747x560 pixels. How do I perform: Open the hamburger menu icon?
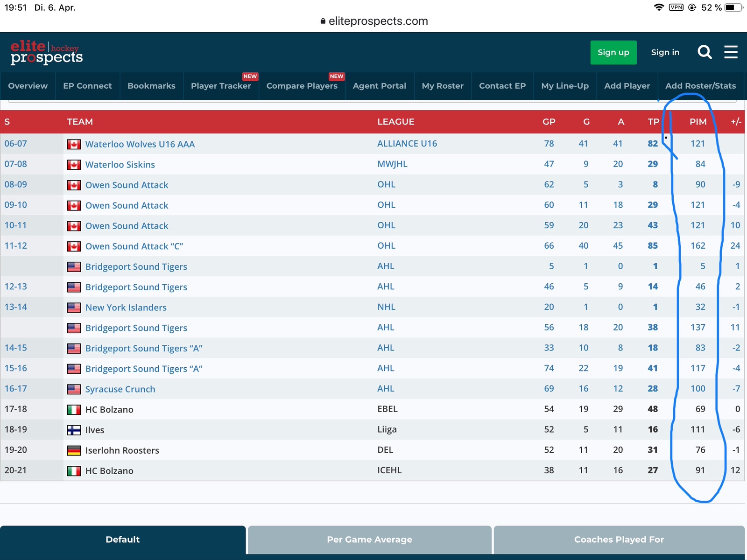pos(731,52)
